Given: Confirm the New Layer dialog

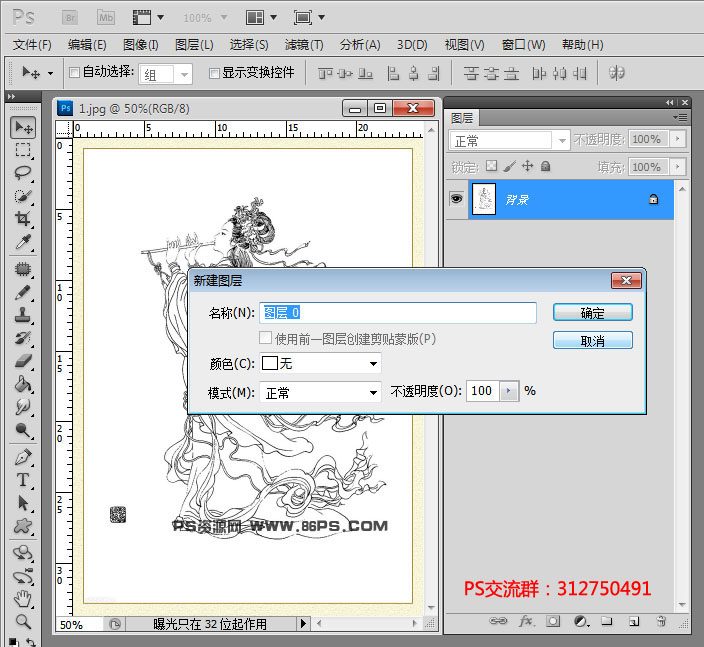Looking at the screenshot, I should click(593, 312).
